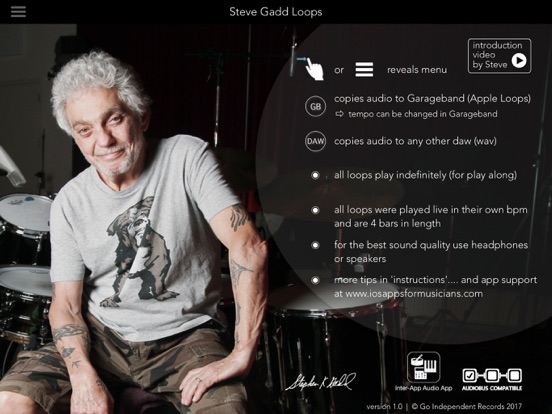Play the introduction video by Steve

[499, 56]
